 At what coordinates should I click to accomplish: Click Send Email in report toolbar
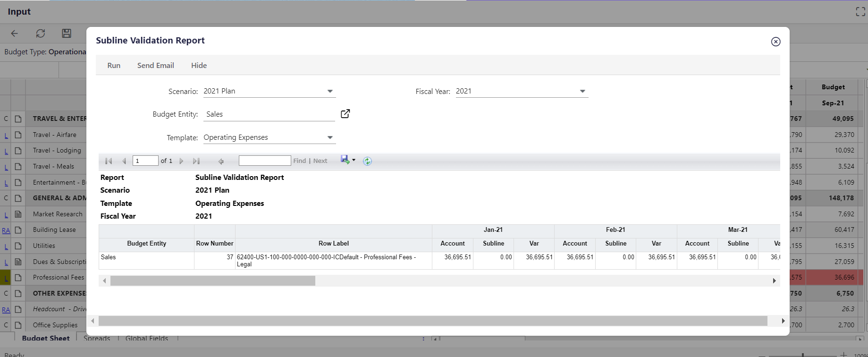(x=156, y=65)
